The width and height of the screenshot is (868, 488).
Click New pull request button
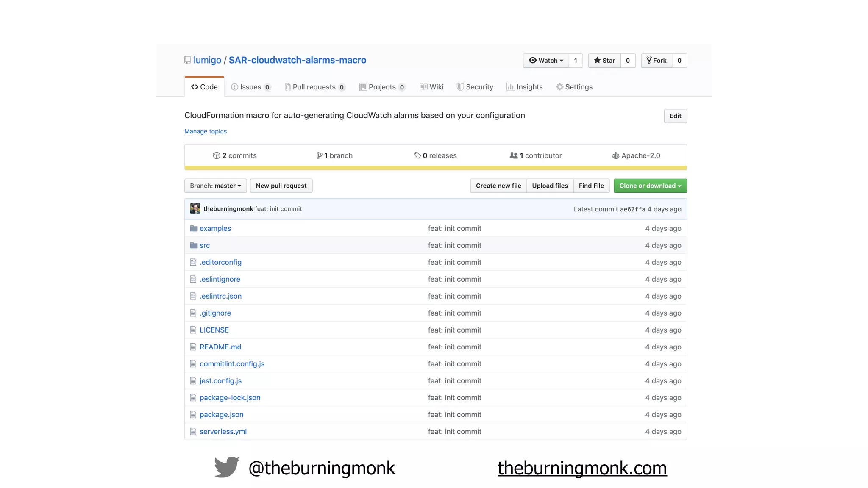[x=281, y=186]
